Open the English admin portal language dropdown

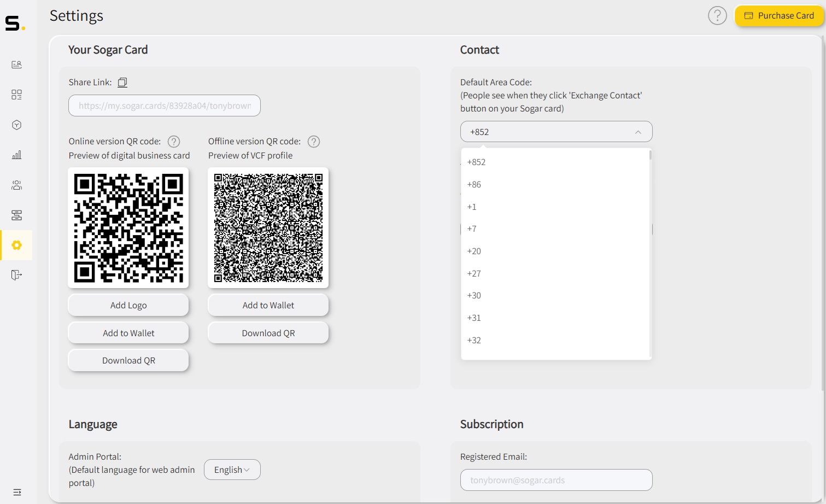click(x=232, y=470)
